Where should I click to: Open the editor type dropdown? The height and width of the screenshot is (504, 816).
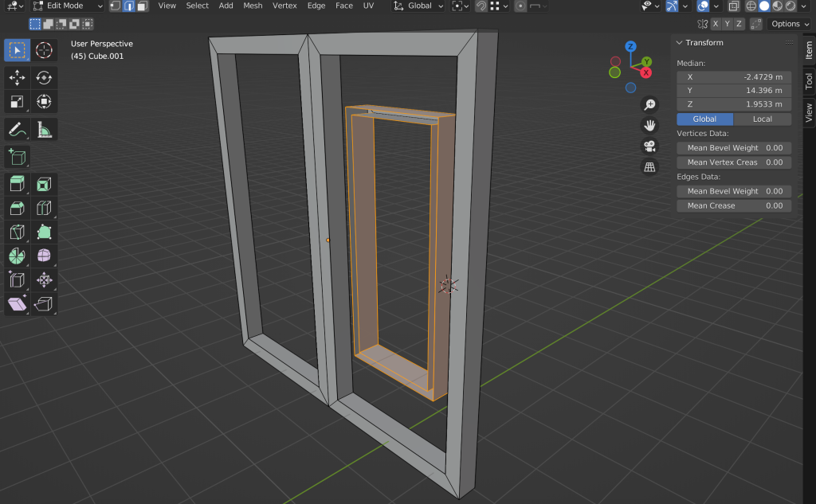click(14, 6)
